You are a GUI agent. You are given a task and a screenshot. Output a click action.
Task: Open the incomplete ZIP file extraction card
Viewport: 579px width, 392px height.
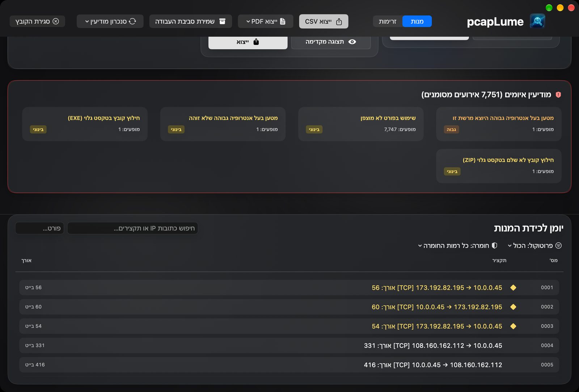tap(499, 166)
